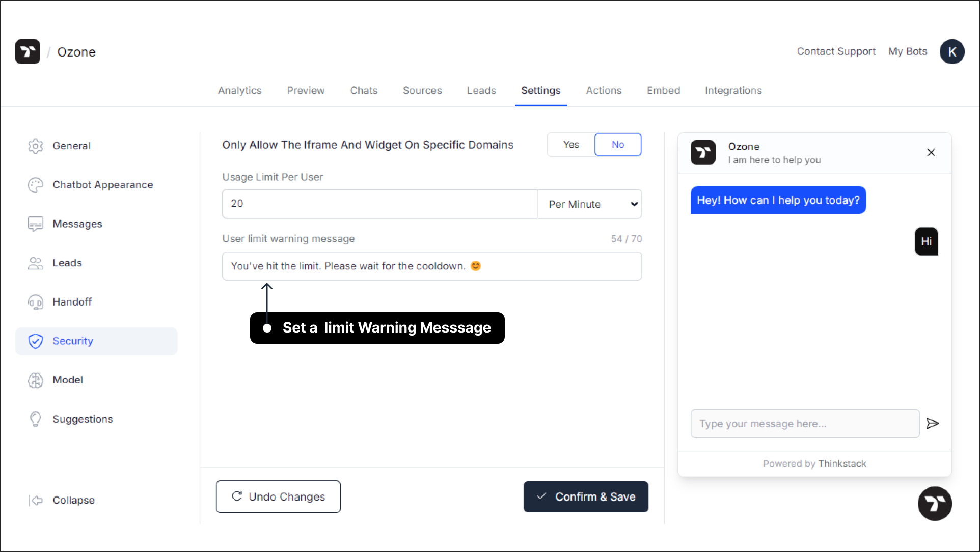Click the send message arrow icon
The width and height of the screenshot is (980, 552).
[x=932, y=424]
